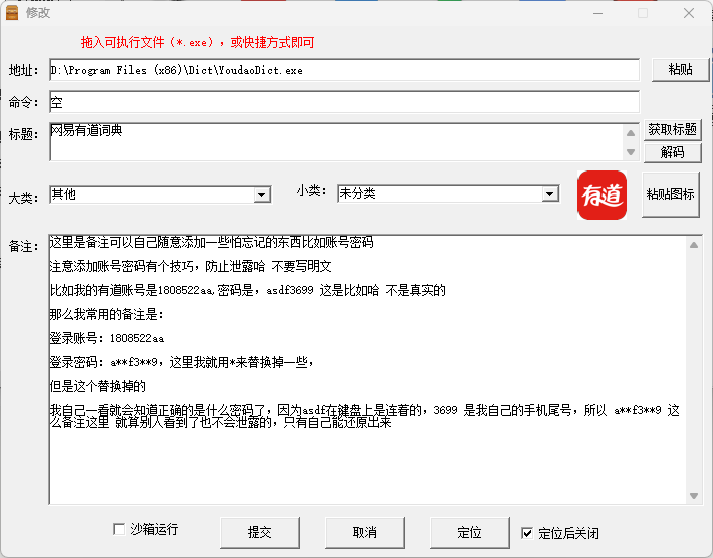Toggle the 沙箱运行 checkbox

(x=119, y=529)
